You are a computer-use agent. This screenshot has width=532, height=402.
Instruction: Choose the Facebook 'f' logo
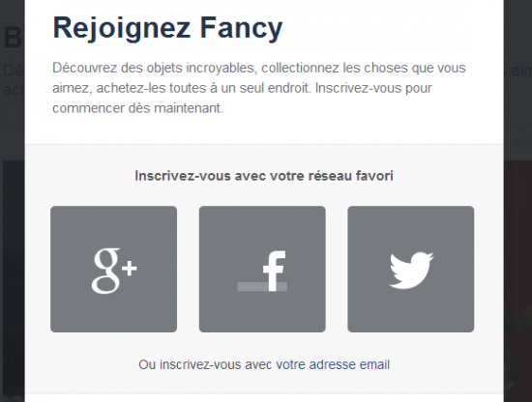click(274, 271)
